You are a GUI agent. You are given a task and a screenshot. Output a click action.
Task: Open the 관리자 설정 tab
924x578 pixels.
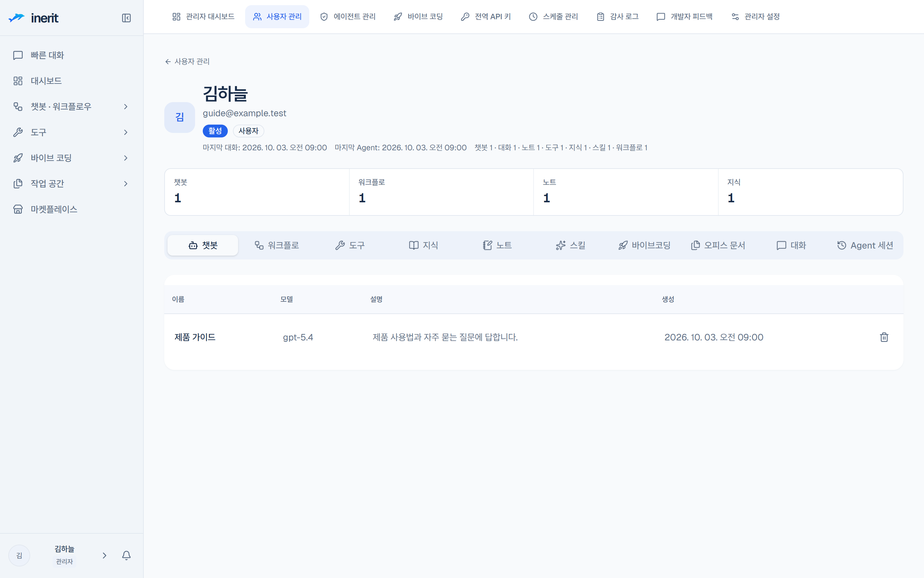[x=756, y=17]
